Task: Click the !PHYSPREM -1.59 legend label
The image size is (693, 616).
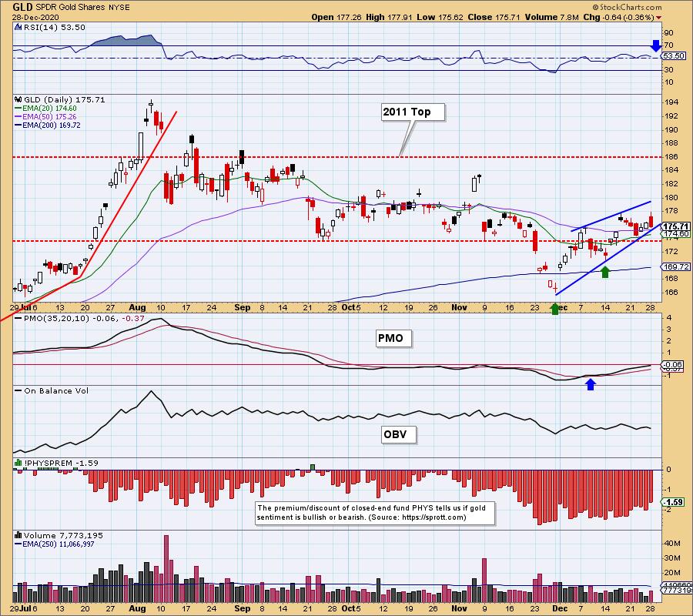Action: [x=61, y=463]
